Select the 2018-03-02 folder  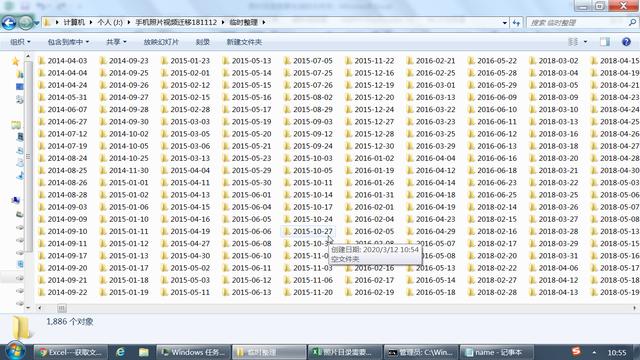pos(553,61)
